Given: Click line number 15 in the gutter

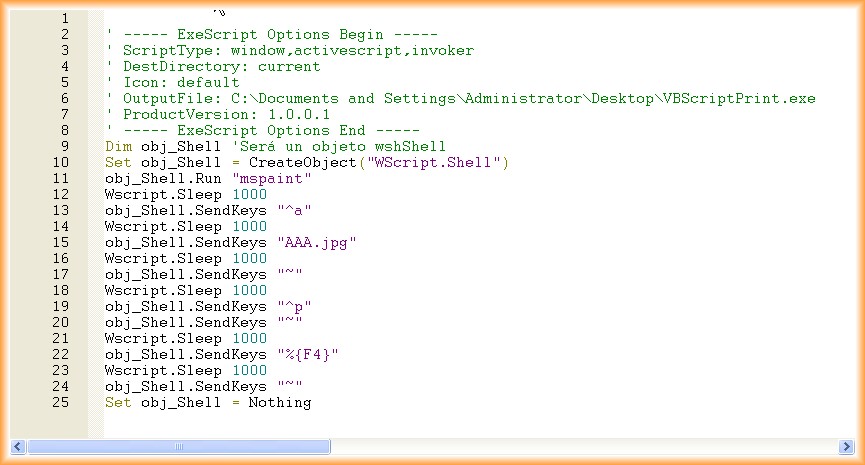Looking at the screenshot, I should click(61, 243).
